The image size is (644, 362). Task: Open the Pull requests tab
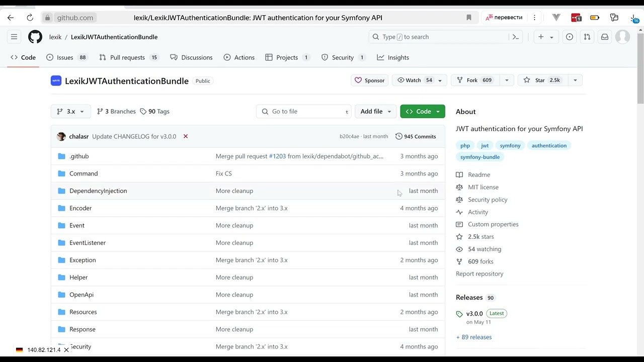coord(129,57)
